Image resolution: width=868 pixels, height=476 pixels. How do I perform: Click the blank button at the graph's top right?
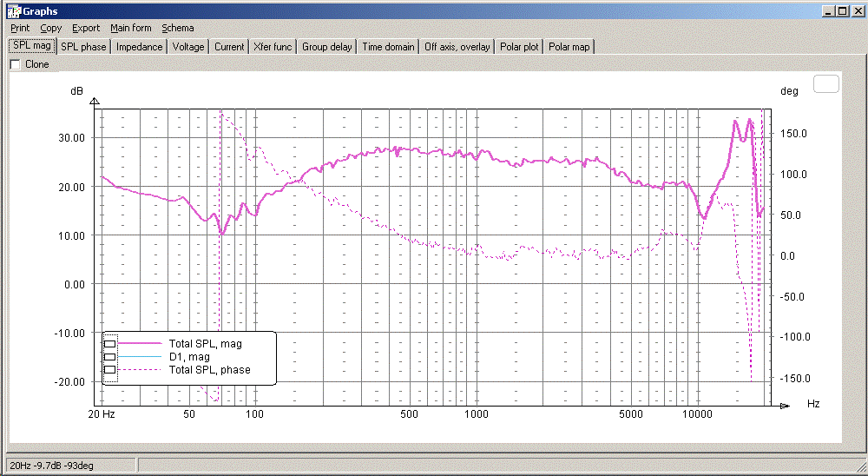click(x=826, y=84)
